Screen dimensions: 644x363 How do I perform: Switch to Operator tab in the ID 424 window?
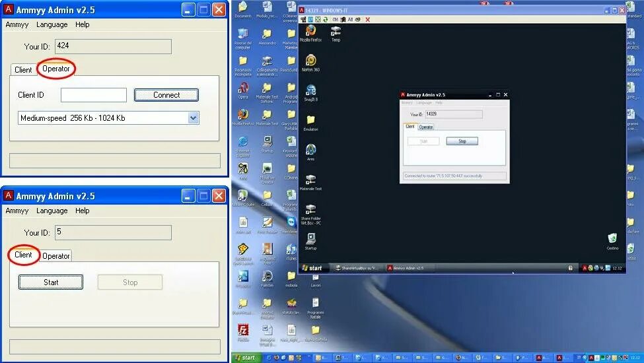tap(56, 69)
